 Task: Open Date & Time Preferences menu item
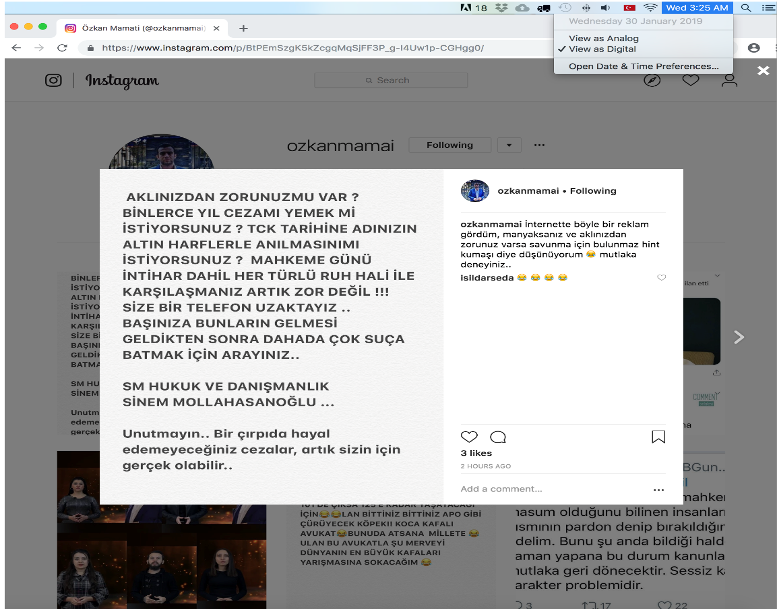tap(643, 66)
